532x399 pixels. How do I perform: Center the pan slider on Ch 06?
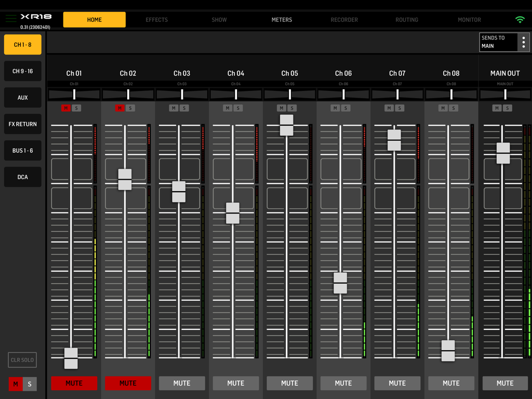point(343,94)
